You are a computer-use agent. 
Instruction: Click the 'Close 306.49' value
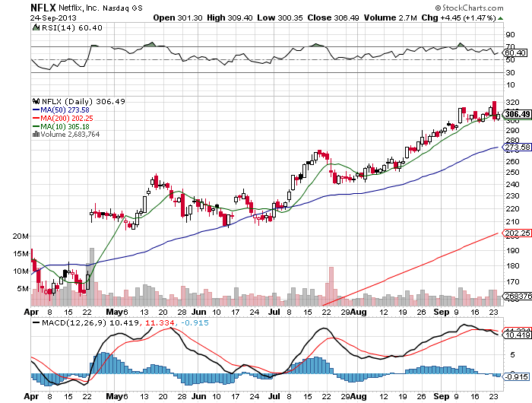pos(333,17)
